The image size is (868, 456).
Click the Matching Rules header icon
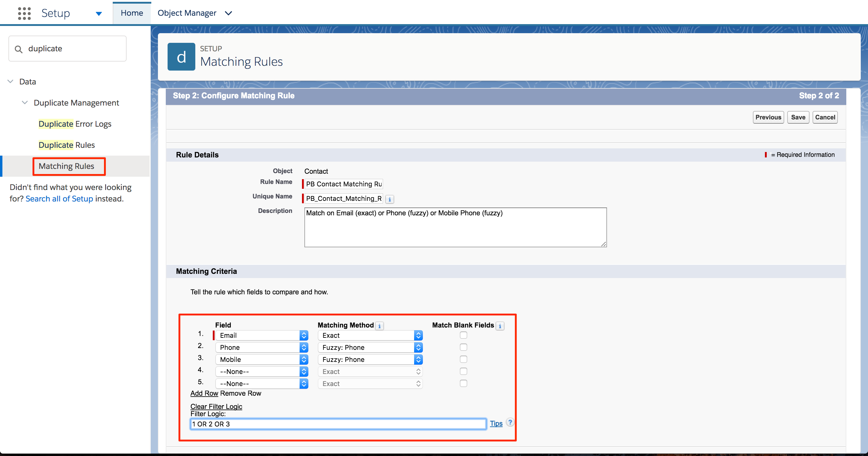click(x=181, y=57)
